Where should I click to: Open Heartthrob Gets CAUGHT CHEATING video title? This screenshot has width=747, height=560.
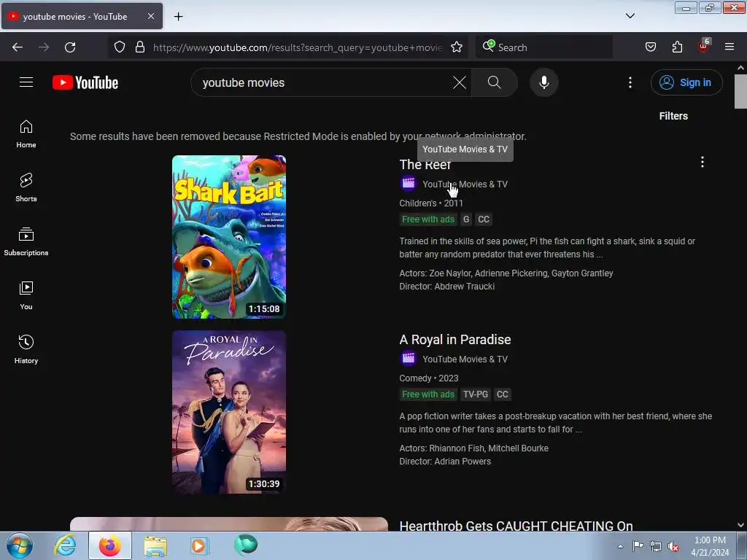[x=516, y=526]
